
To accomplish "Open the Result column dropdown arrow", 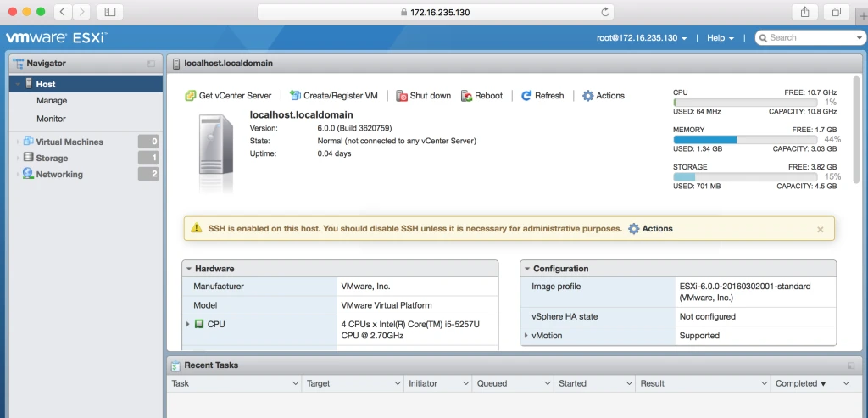I will pyautogui.click(x=764, y=383).
